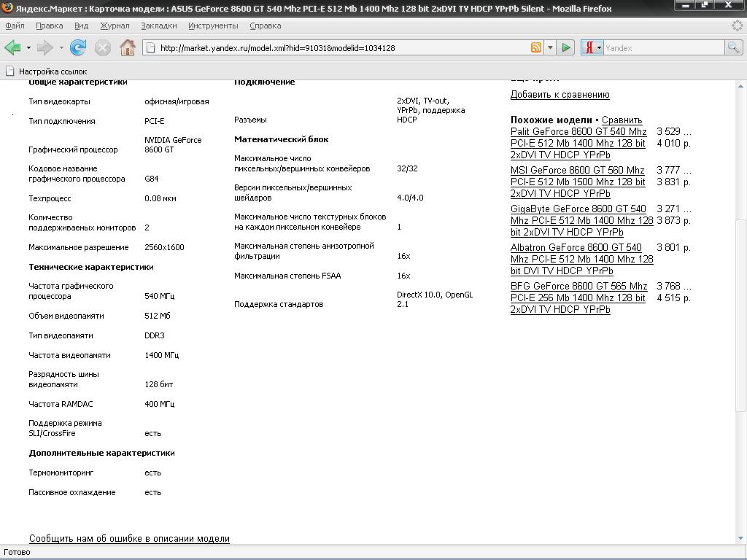Open the Журнал menu
The image size is (747, 560).
[x=115, y=26]
